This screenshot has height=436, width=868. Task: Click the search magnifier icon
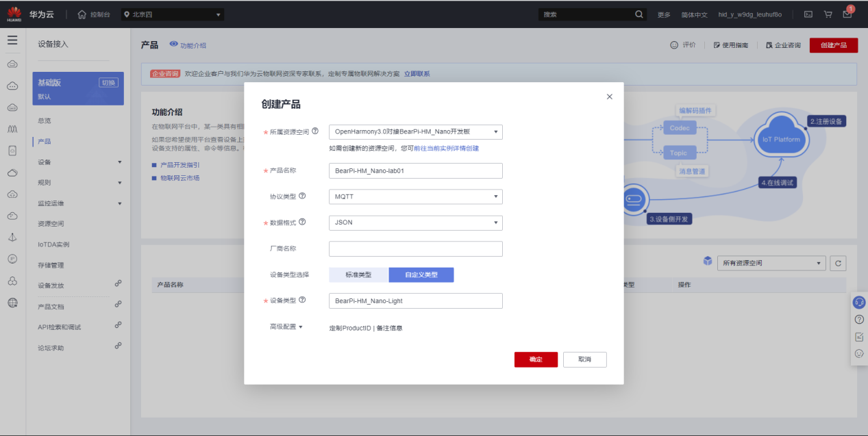[x=639, y=14]
